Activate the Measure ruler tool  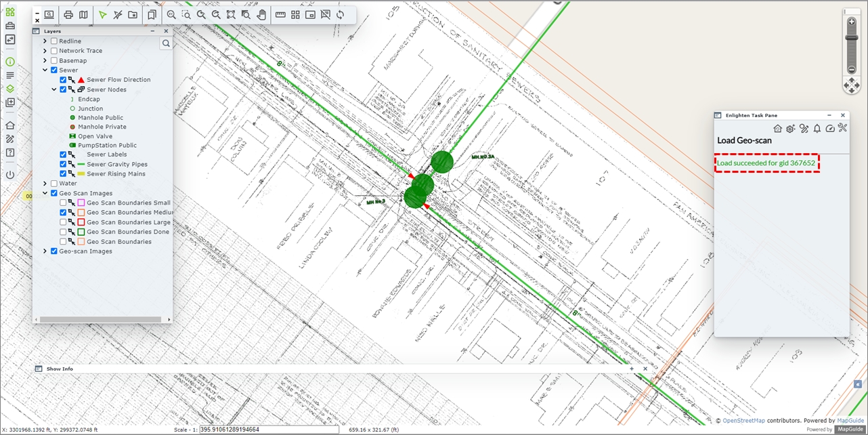[x=280, y=14]
